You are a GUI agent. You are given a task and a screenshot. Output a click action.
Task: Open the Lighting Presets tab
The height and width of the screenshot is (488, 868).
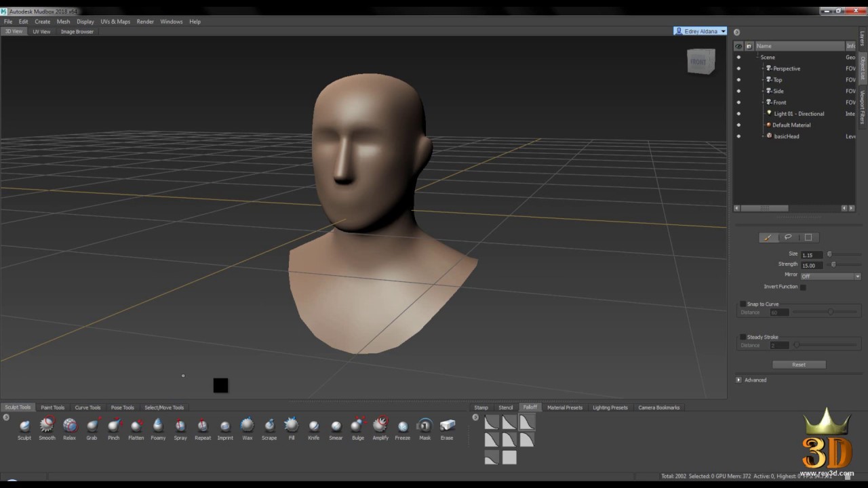click(x=610, y=407)
